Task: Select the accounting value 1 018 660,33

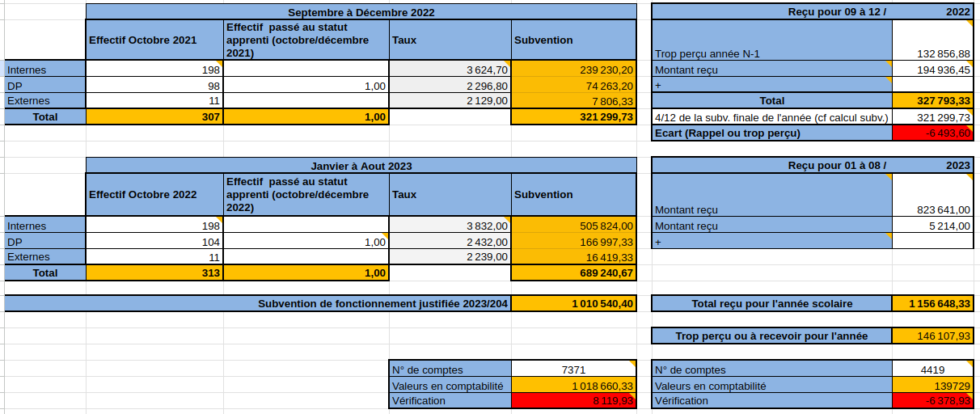Action: (574, 386)
